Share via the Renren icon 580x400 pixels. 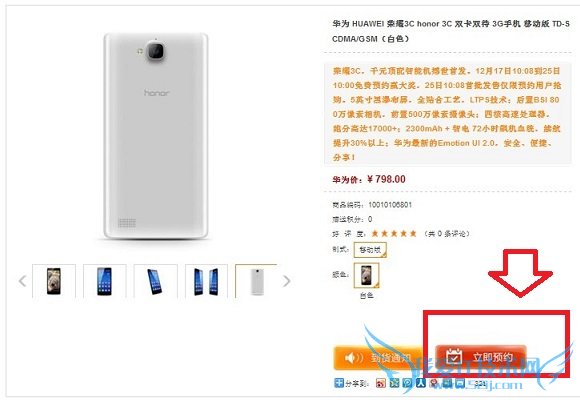(421, 383)
